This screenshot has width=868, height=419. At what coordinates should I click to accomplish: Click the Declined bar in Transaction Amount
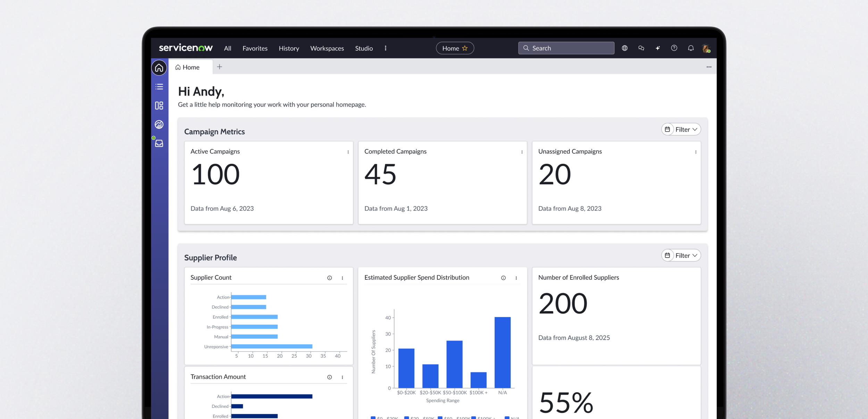coord(237,406)
